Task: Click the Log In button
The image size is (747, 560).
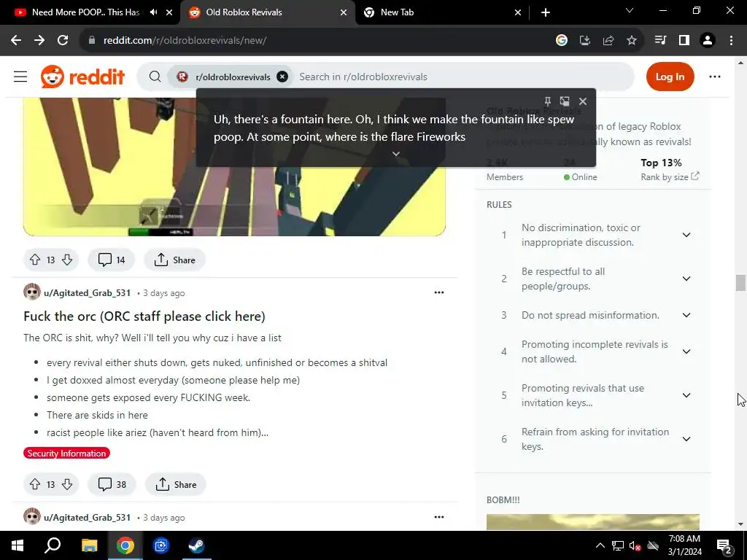Action: [670, 77]
